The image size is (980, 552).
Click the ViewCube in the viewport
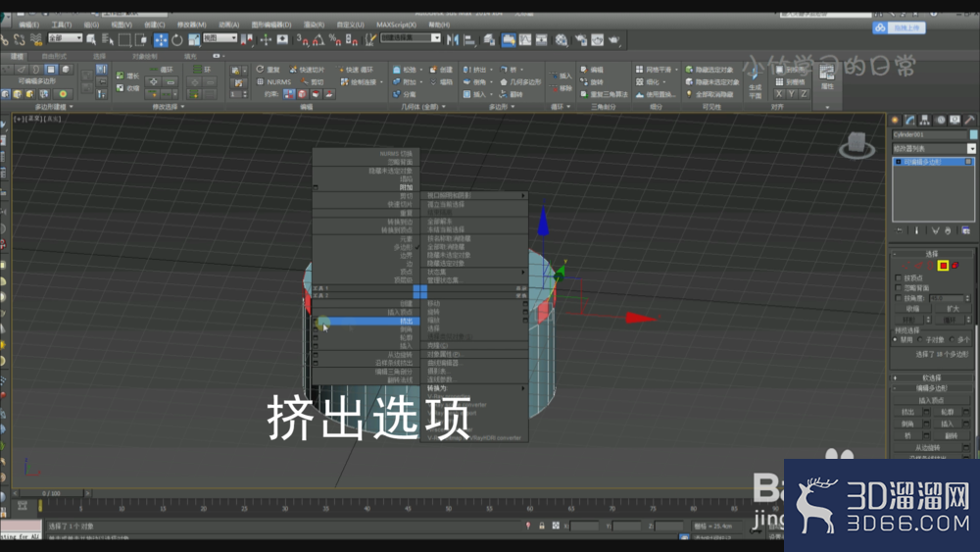pyautogui.click(x=857, y=145)
